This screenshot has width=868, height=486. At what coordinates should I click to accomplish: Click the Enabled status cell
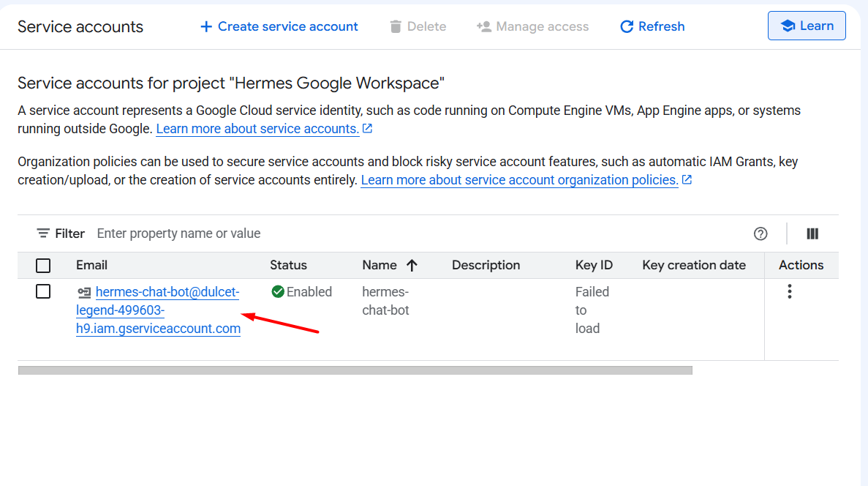tap(302, 292)
